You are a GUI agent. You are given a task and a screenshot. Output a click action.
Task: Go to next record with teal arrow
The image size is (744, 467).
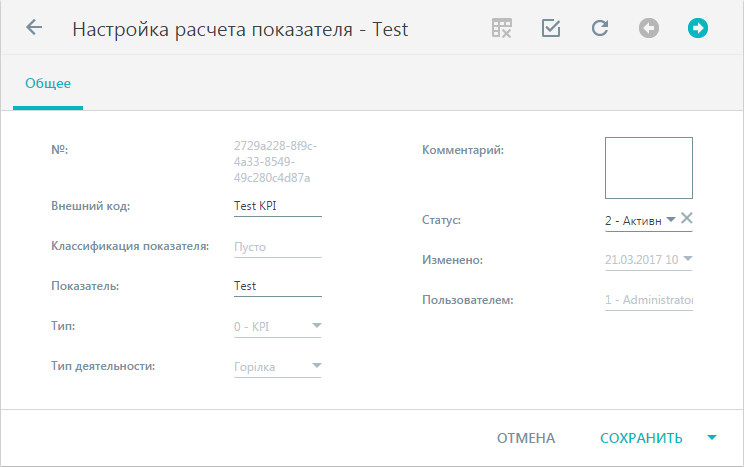point(698,28)
